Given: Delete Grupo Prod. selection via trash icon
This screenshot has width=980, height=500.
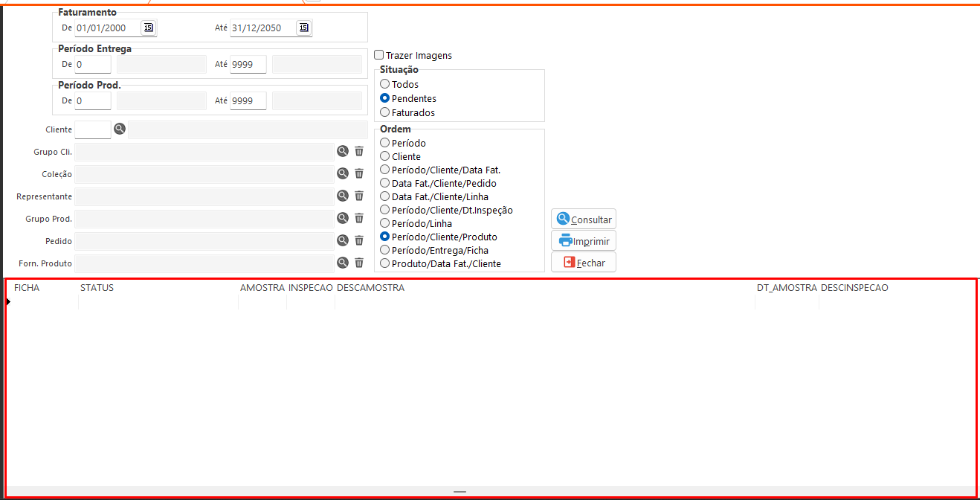Looking at the screenshot, I should pos(359,218).
